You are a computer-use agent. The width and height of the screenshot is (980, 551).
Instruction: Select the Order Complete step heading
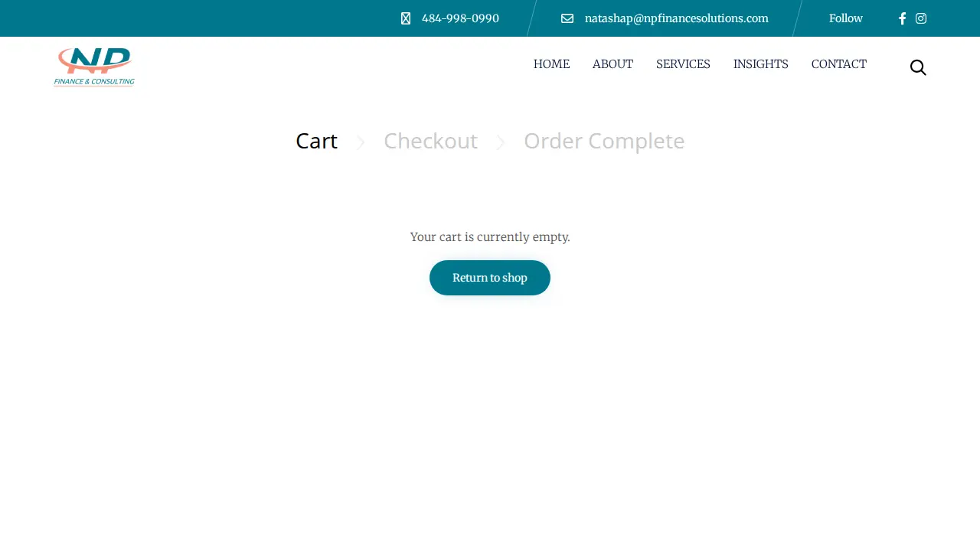(x=604, y=141)
